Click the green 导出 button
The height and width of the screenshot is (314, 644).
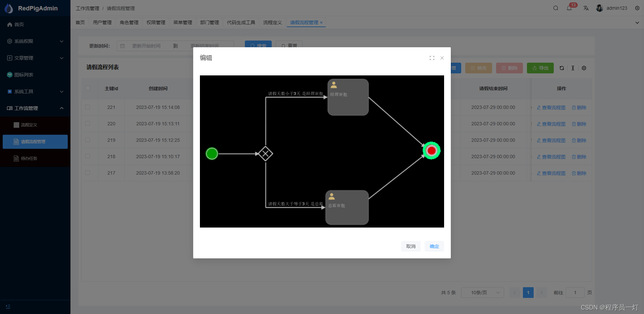point(540,68)
